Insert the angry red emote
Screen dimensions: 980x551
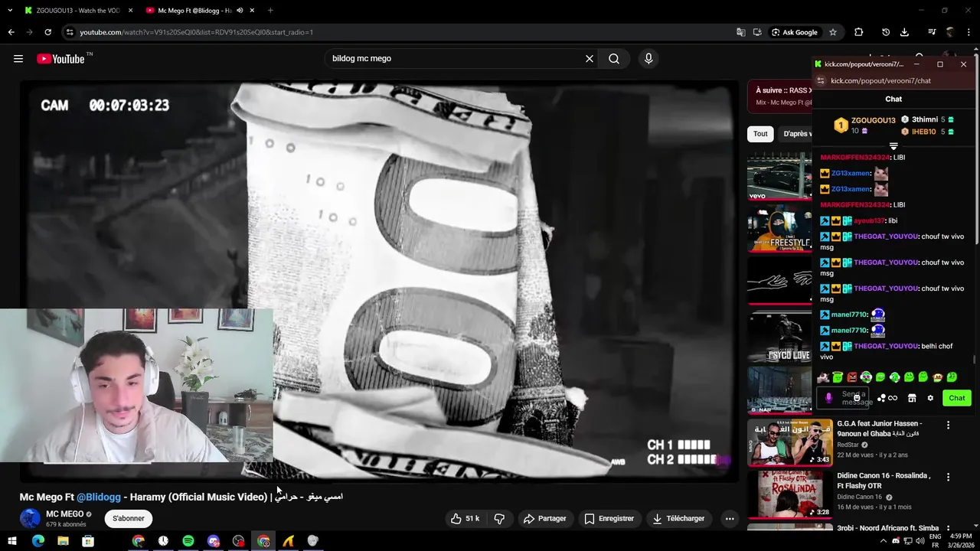pos(852,377)
